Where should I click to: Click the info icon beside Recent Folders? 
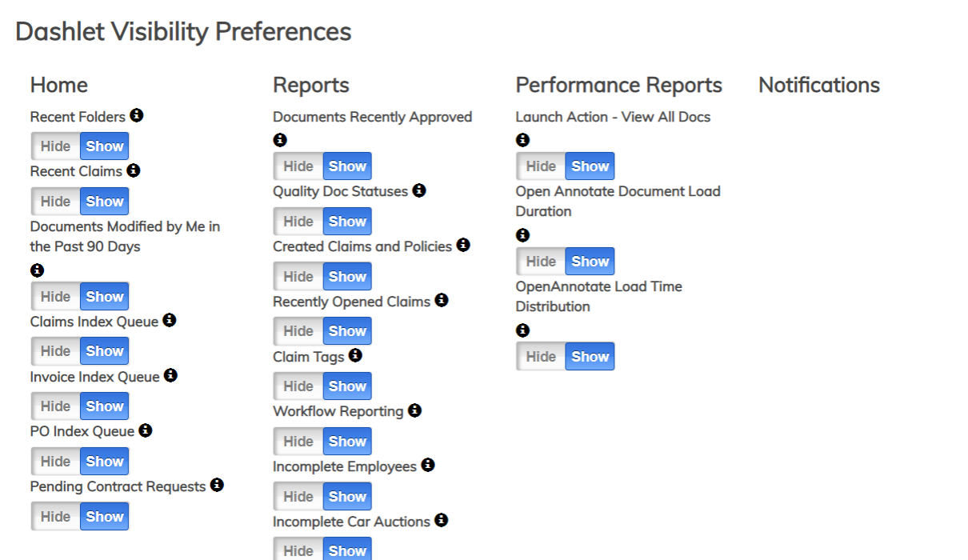click(137, 115)
